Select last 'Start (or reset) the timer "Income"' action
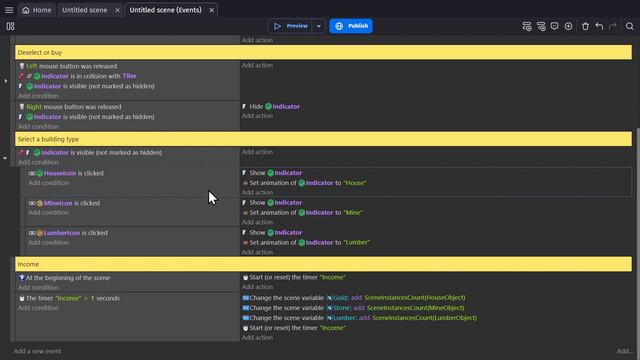 coord(294,328)
